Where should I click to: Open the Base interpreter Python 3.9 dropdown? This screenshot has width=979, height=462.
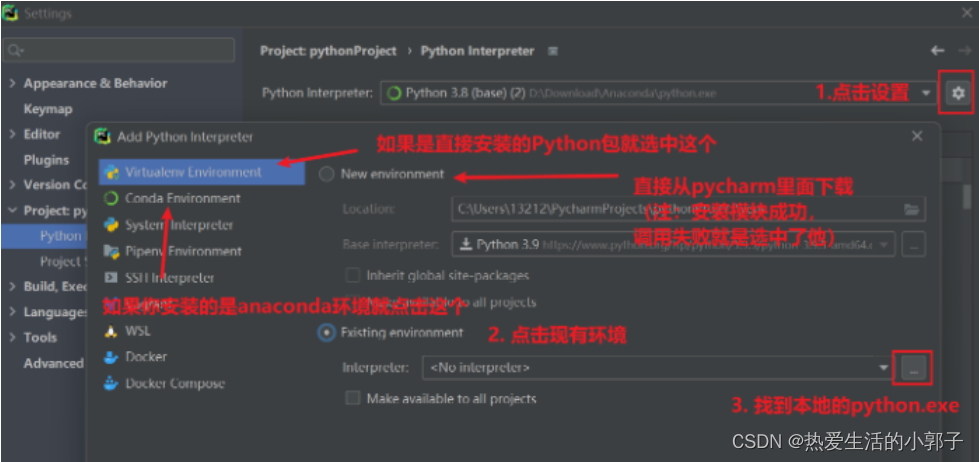885,245
